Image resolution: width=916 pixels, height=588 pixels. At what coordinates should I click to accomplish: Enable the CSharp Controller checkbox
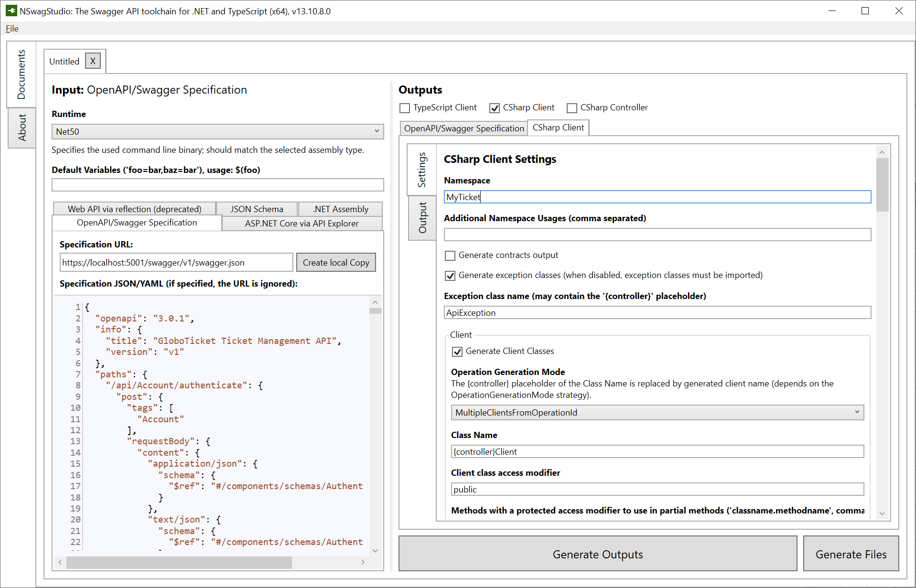[x=571, y=108]
